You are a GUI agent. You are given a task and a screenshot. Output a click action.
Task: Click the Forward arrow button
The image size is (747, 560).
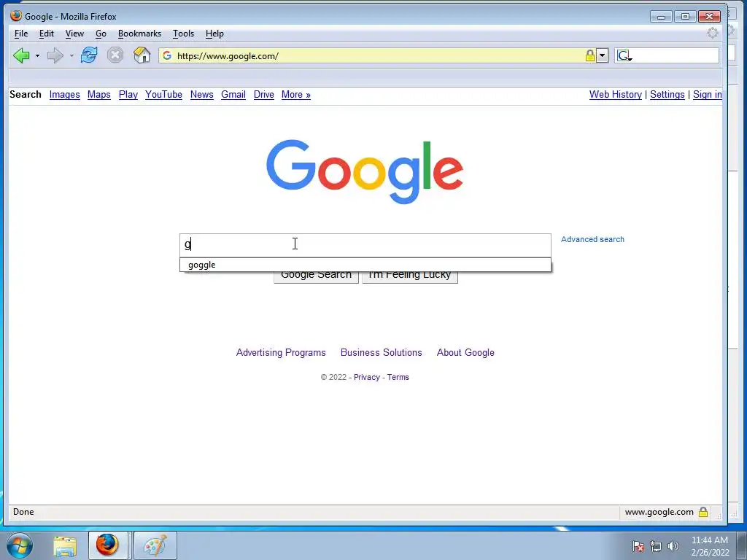point(55,55)
